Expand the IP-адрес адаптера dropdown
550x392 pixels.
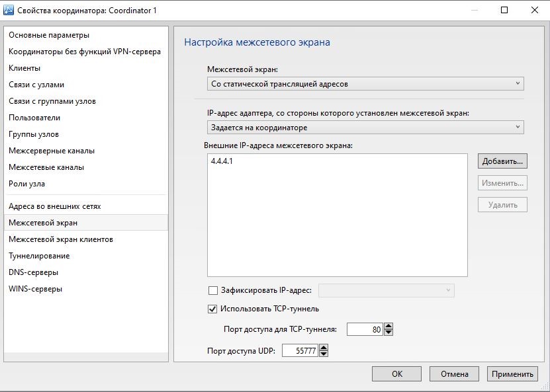(365, 128)
